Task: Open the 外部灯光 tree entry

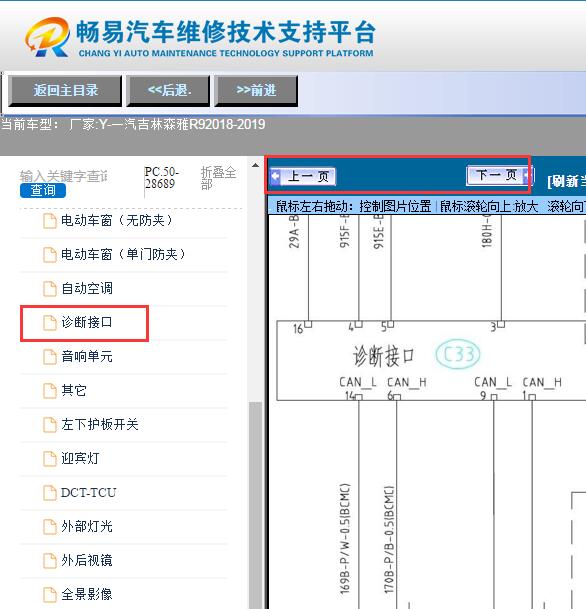Action: click(87, 527)
